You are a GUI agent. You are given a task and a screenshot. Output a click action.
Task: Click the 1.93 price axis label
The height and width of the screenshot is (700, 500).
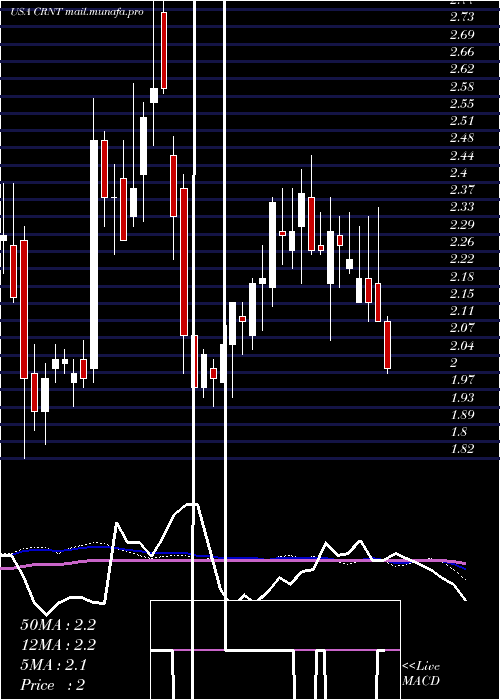pos(462,397)
